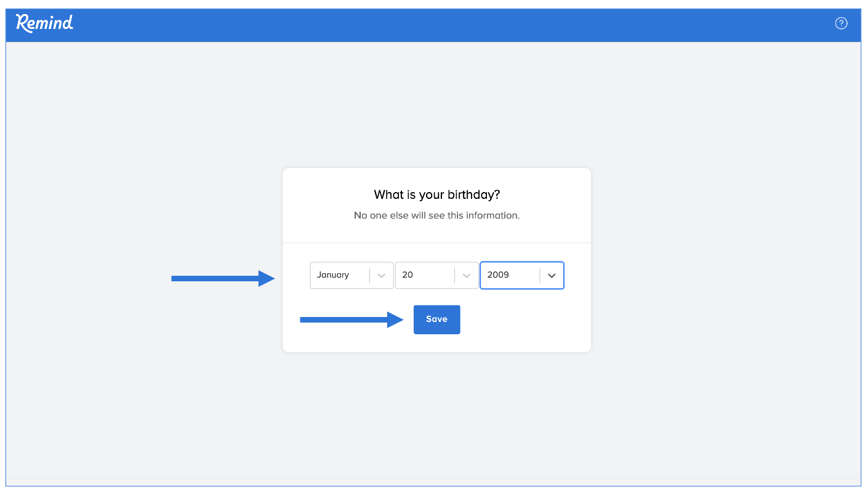Click the horizontal divider line below the subtitle
Screen dimensions: 868x498
(x=436, y=243)
